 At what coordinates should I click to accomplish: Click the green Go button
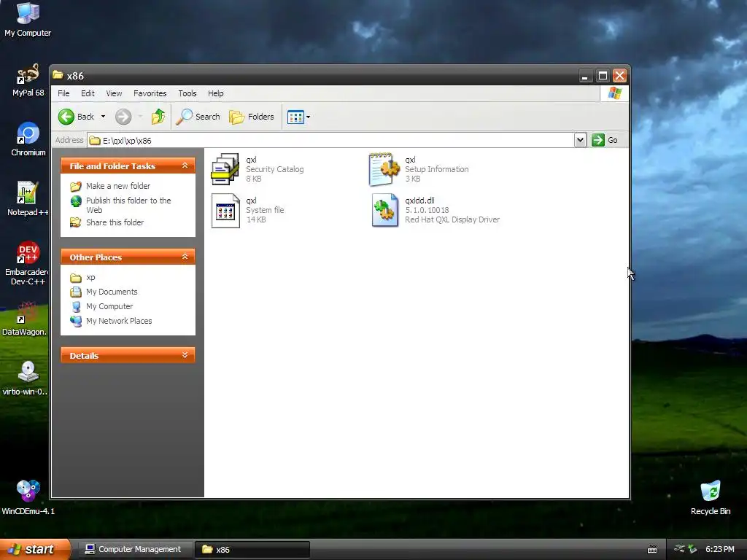pos(605,140)
